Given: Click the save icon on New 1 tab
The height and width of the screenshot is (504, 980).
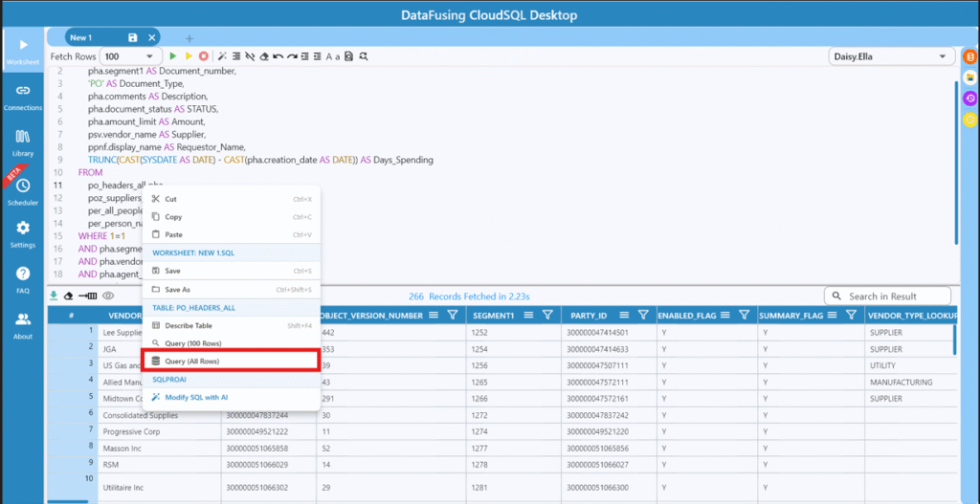Looking at the screenshot, I should coord(132,38).
